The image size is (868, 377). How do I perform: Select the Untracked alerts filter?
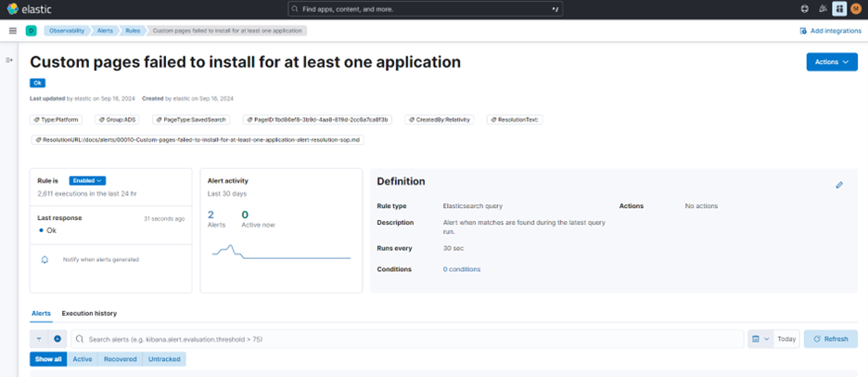[164, 359]
